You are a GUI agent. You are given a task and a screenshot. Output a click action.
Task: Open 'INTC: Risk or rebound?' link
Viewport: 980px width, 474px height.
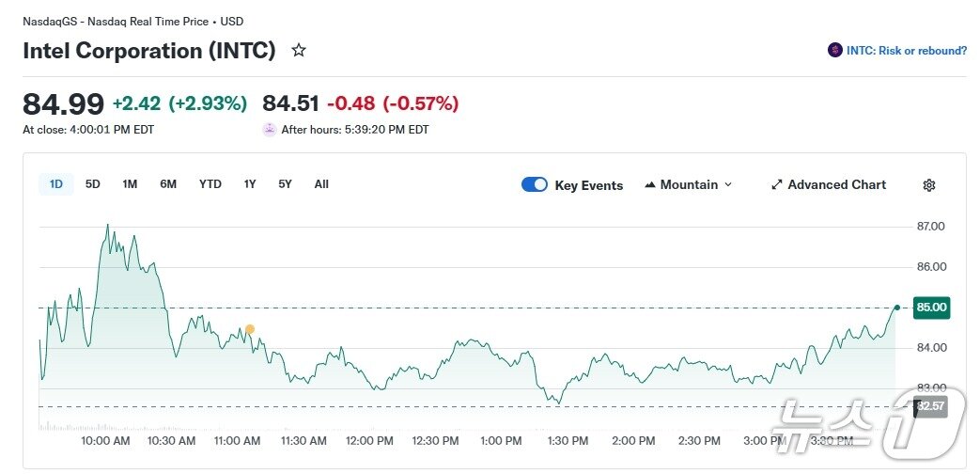click(x=907, y=51)
